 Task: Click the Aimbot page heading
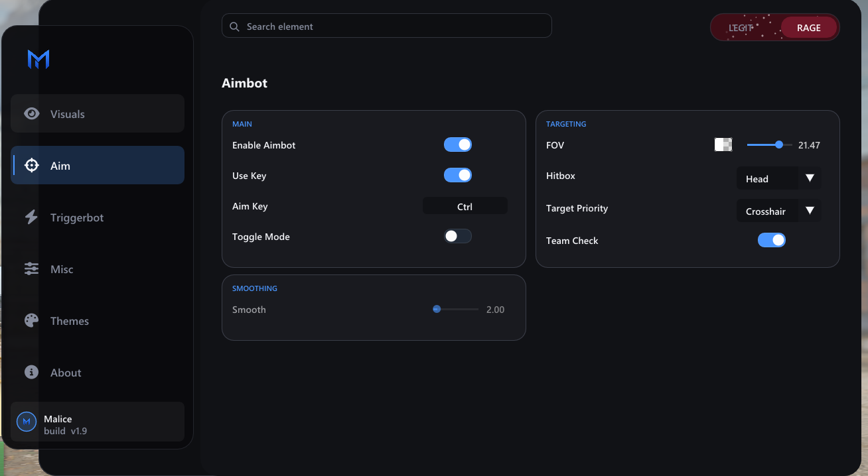tap(244, 83)
